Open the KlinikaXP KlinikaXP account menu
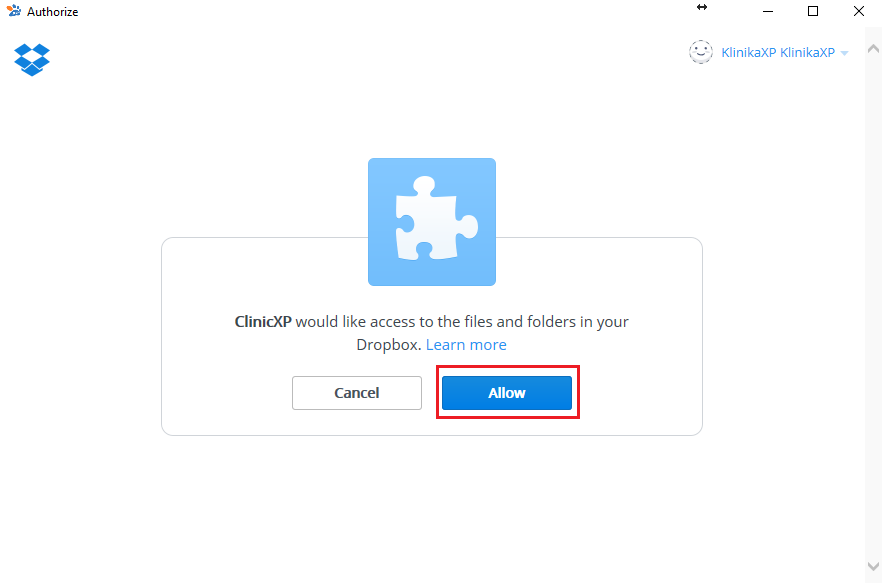The height and width of the screenshot is (583, 882). pyautogui.click(x=778, y=52)
